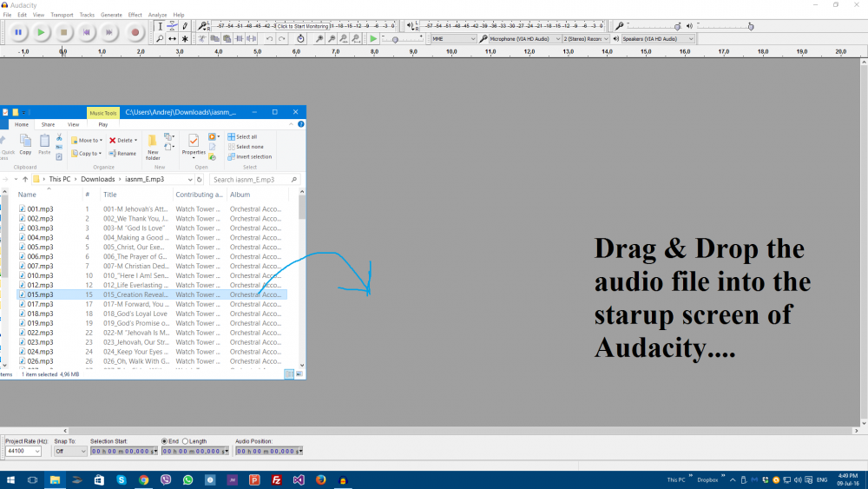The image size is (868, 489).
Task: Switch to the Play tab in Explorer
Action: click(103, 124)
